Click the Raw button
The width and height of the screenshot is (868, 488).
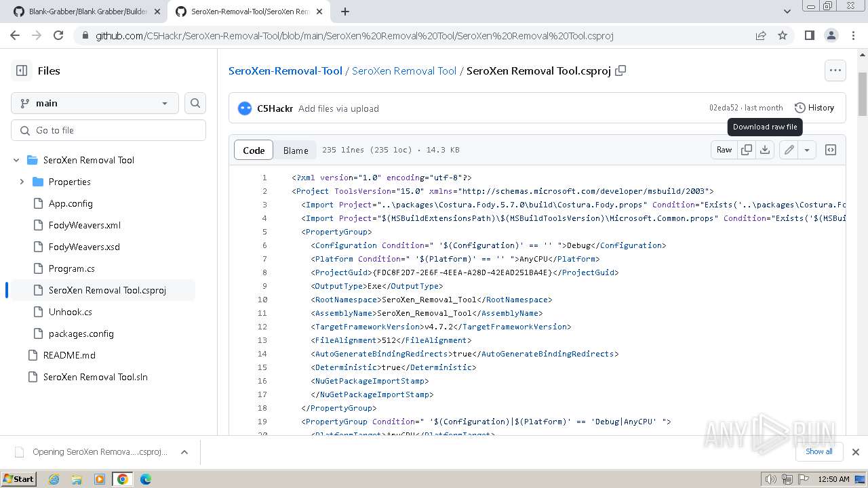(724, 150)
